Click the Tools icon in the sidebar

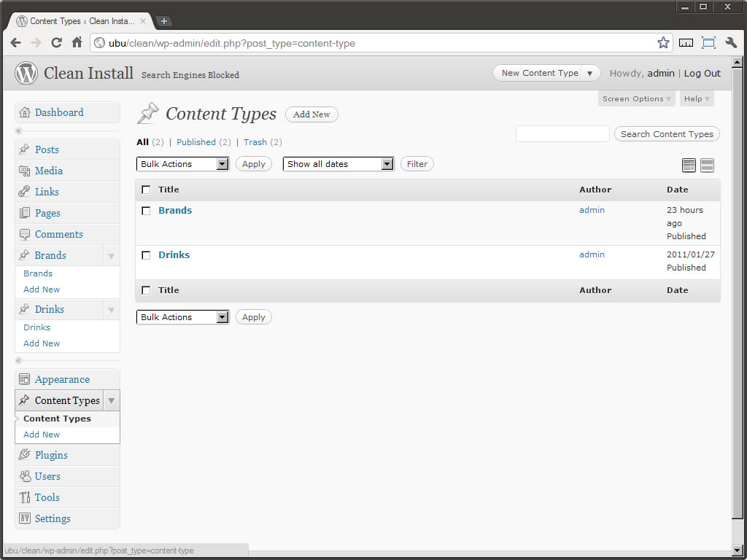(x=24, y=497)
